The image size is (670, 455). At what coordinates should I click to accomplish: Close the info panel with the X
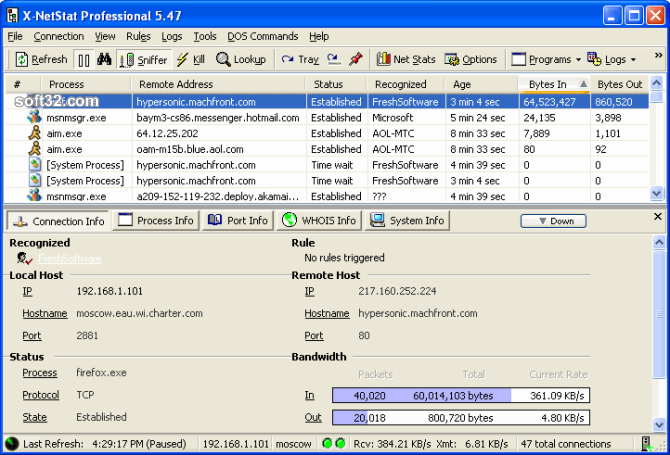658,217
